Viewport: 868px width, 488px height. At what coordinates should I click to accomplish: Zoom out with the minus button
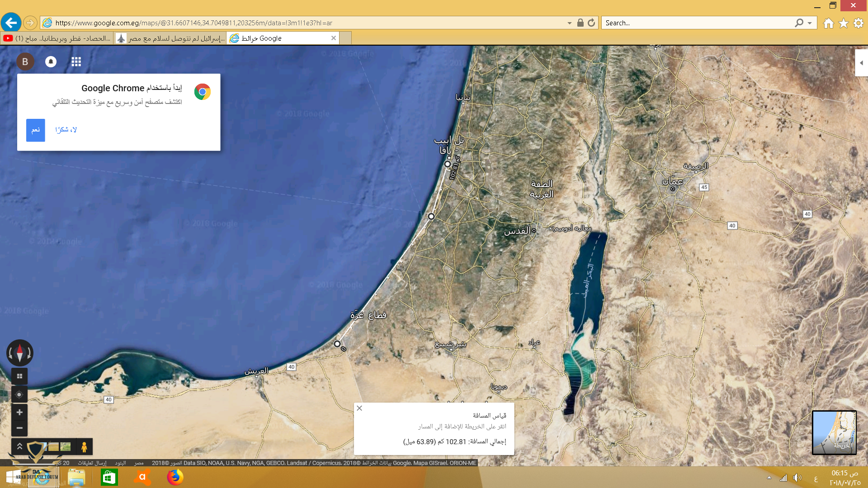point(19,428)
